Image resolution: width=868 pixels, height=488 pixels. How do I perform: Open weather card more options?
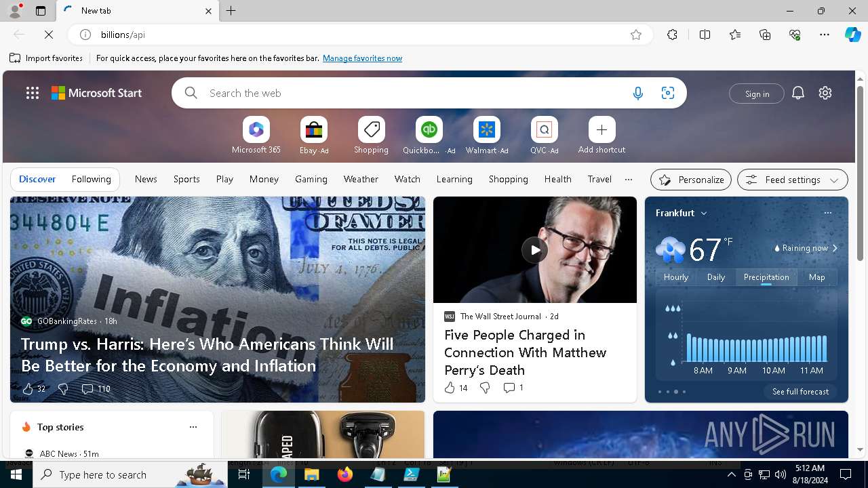point(827,213)
